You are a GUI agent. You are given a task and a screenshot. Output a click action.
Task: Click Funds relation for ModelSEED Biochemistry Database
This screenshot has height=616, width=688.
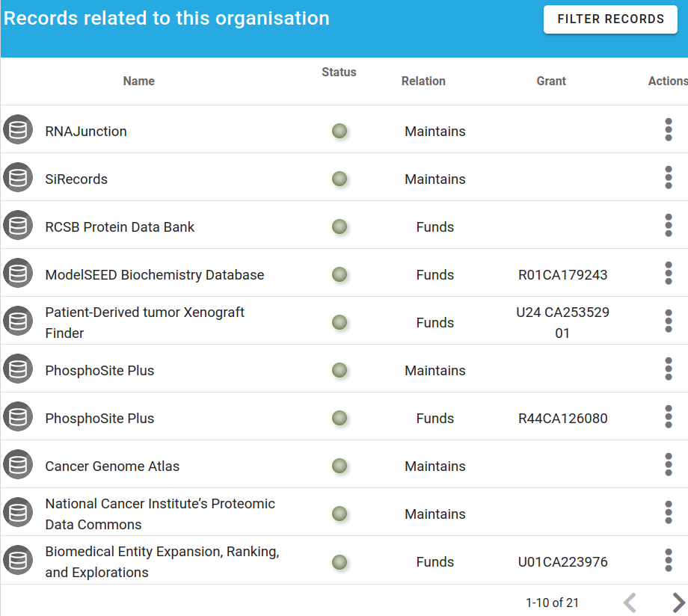434,274
